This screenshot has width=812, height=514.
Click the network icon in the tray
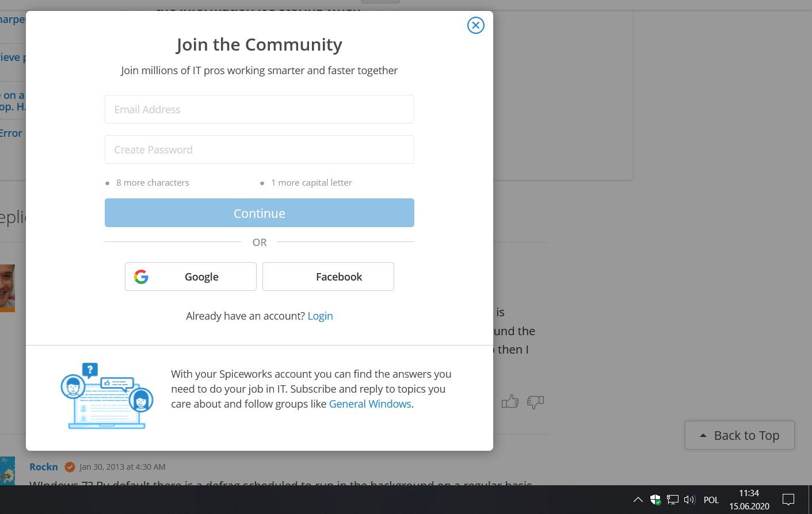[x=672, y=500]
